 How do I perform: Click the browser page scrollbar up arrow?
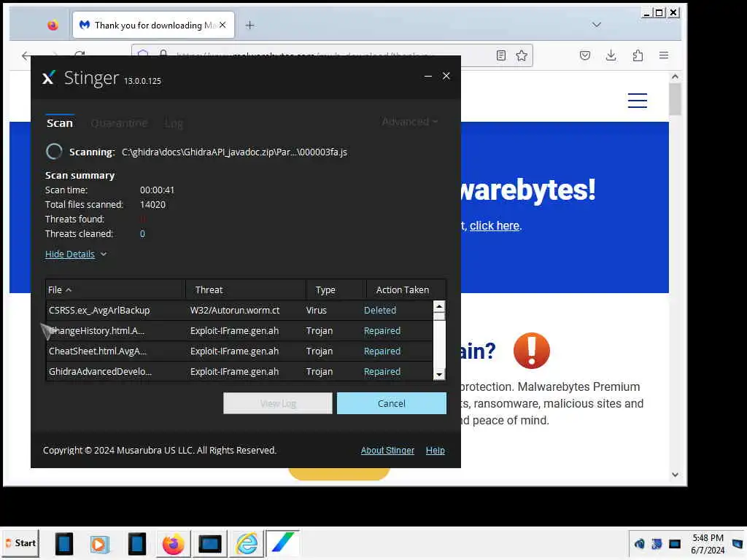[675, 77]
